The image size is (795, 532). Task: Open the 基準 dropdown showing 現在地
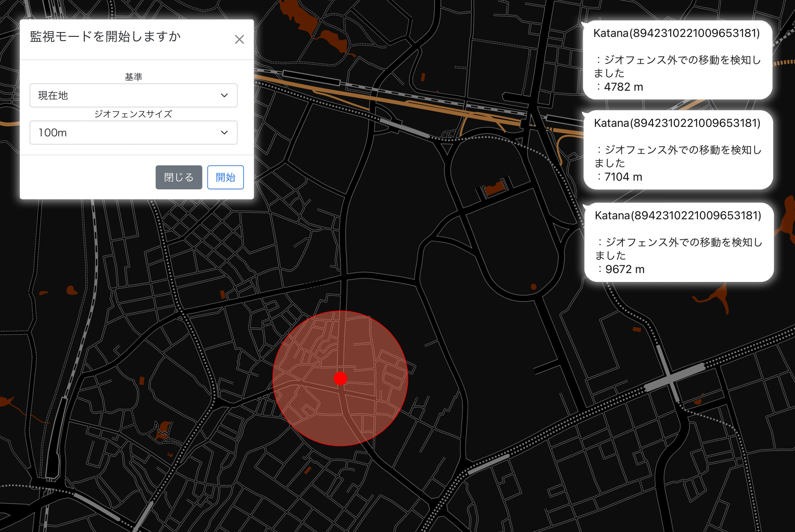point(133,95)
